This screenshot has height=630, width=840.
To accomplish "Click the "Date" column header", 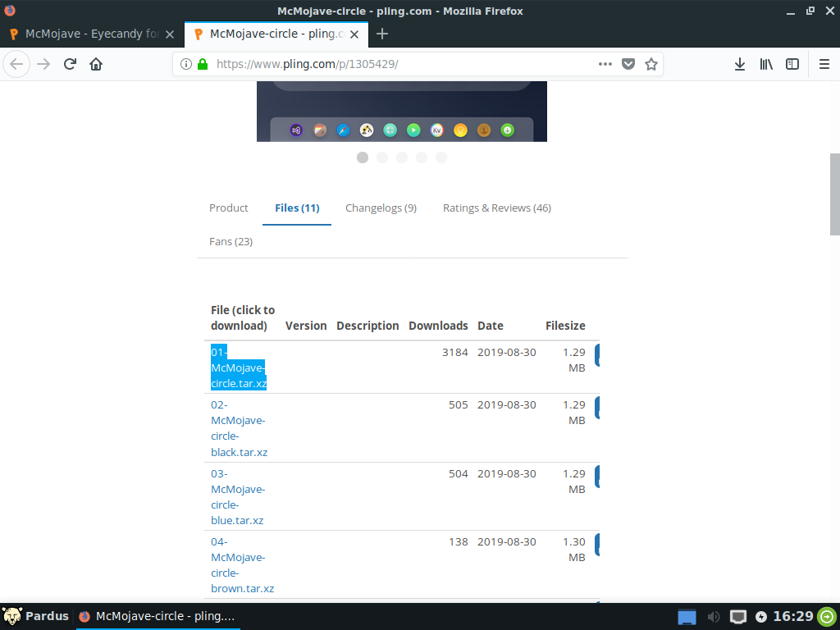I will click(x=491, y=326).
